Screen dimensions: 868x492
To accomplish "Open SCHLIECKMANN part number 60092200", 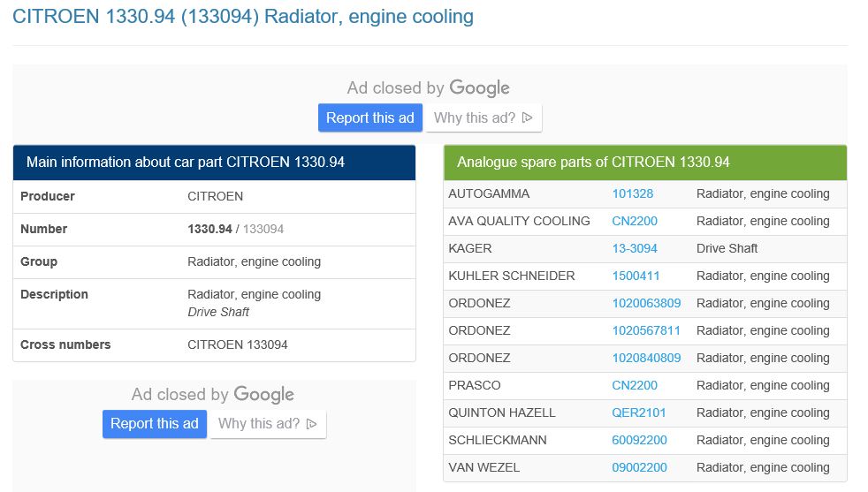I will click(639, 440).
